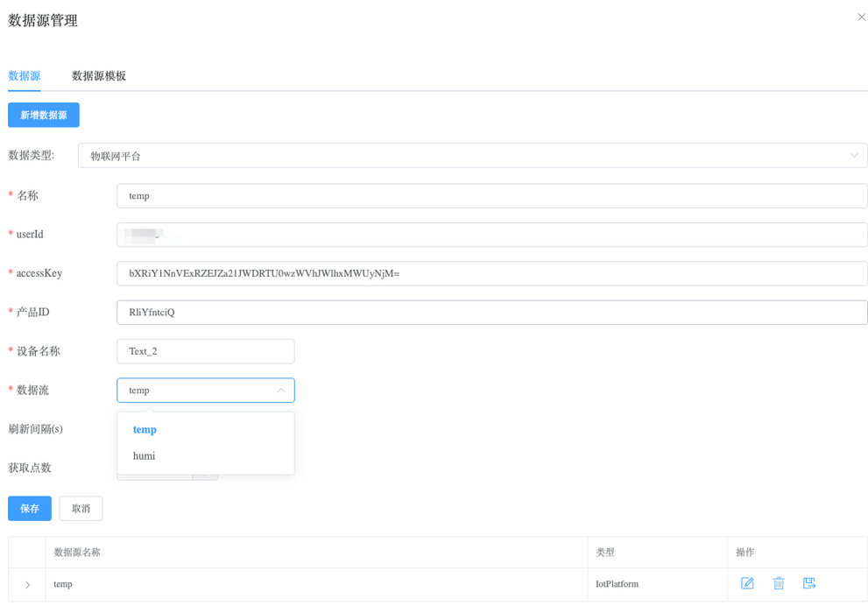Expand the temp row in the table
Screen dimensions: 868x613
coord(27,584)
